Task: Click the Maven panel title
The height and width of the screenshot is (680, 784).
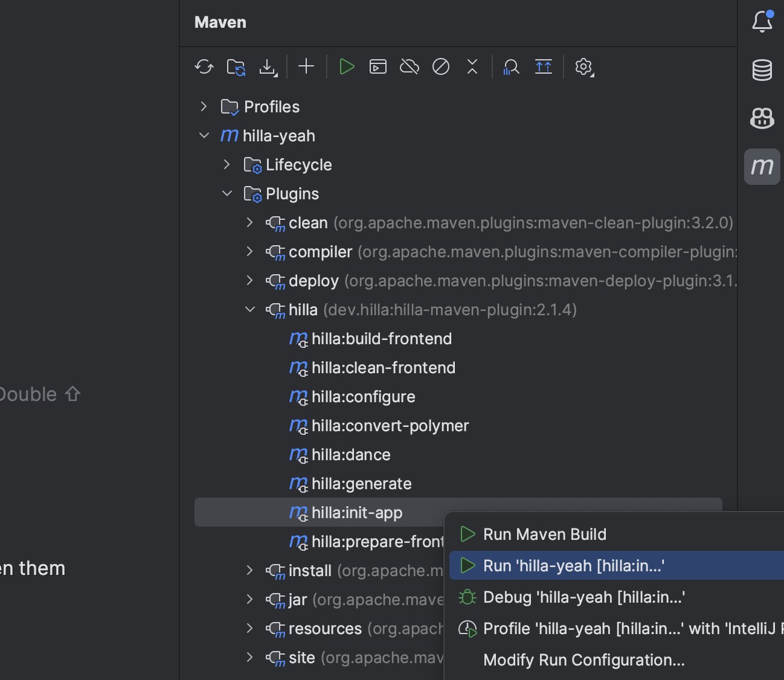Action: point(220,22)
